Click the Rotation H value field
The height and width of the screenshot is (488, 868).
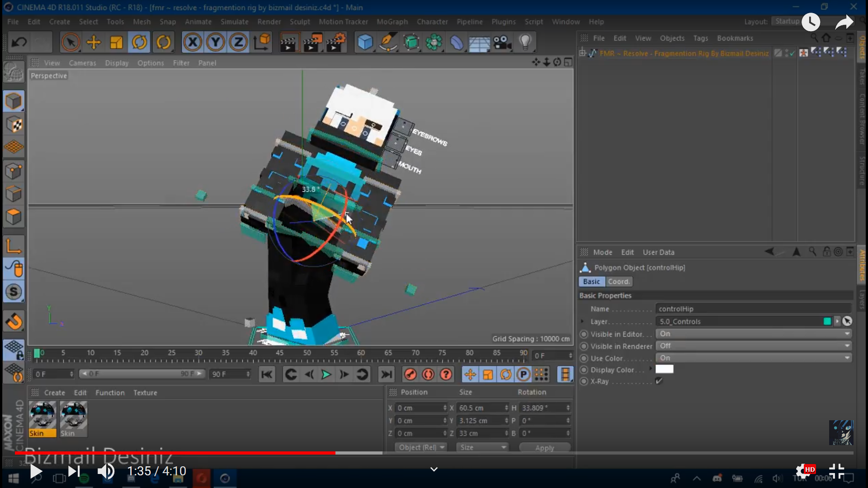click(x=545, y=408)
